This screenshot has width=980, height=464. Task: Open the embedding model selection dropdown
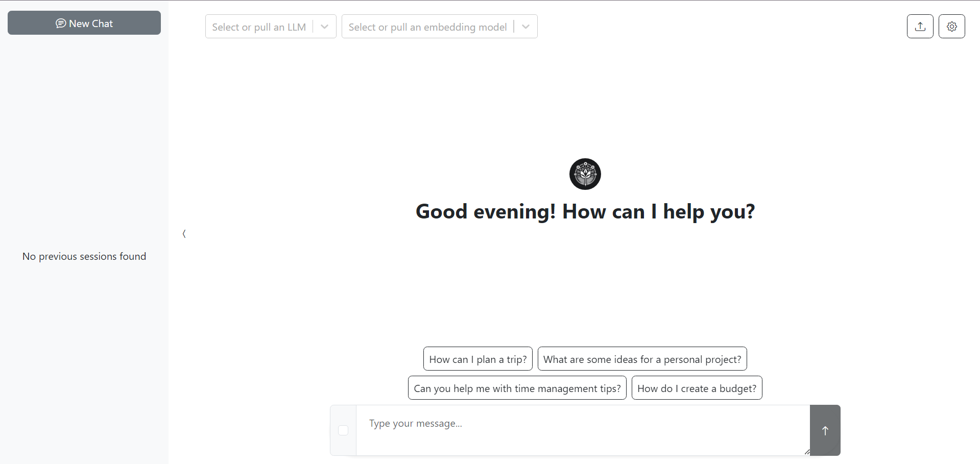[427, 27]
